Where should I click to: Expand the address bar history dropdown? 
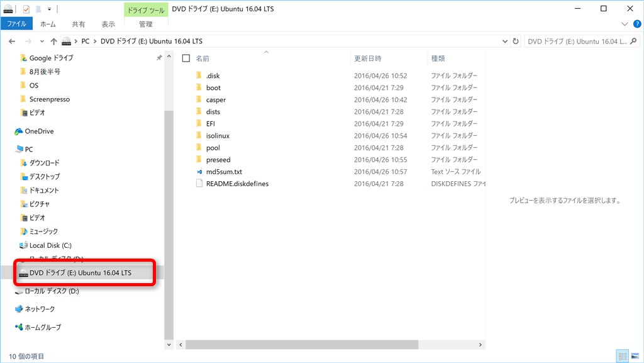[505, 41]
